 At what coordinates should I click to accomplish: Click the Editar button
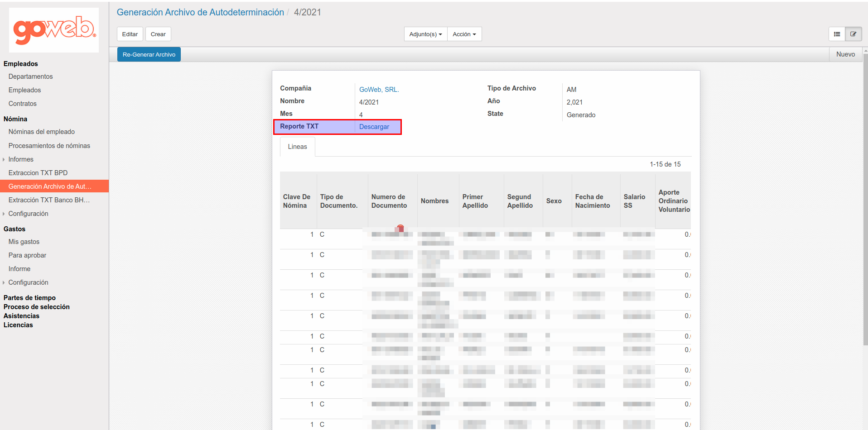coord(130,34)
